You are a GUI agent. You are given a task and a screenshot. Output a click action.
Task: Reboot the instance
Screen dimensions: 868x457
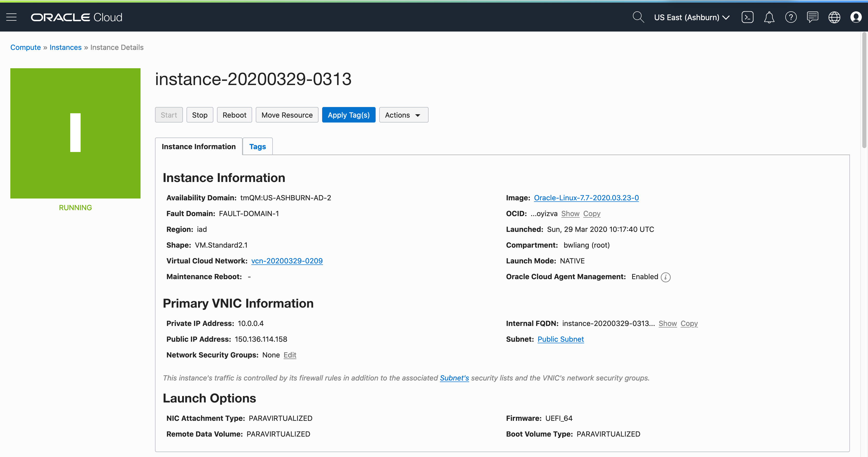[235, 115]
